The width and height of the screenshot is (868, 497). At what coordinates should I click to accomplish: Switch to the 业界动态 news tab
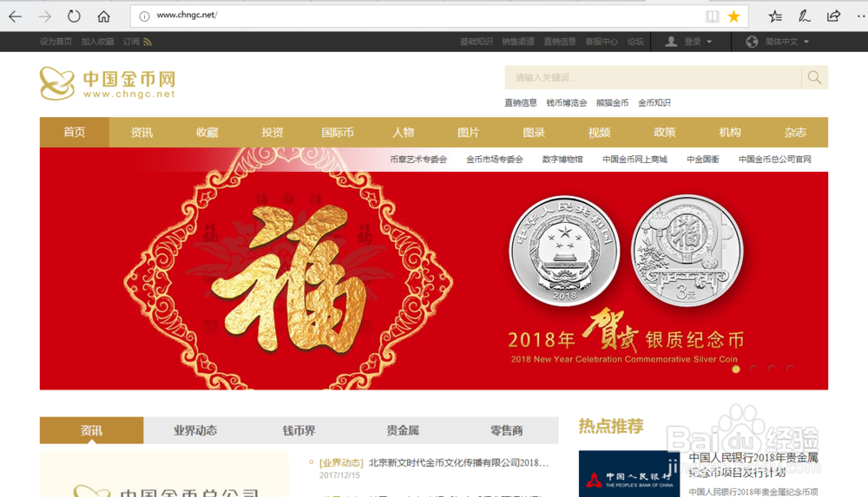click(194, 430)
